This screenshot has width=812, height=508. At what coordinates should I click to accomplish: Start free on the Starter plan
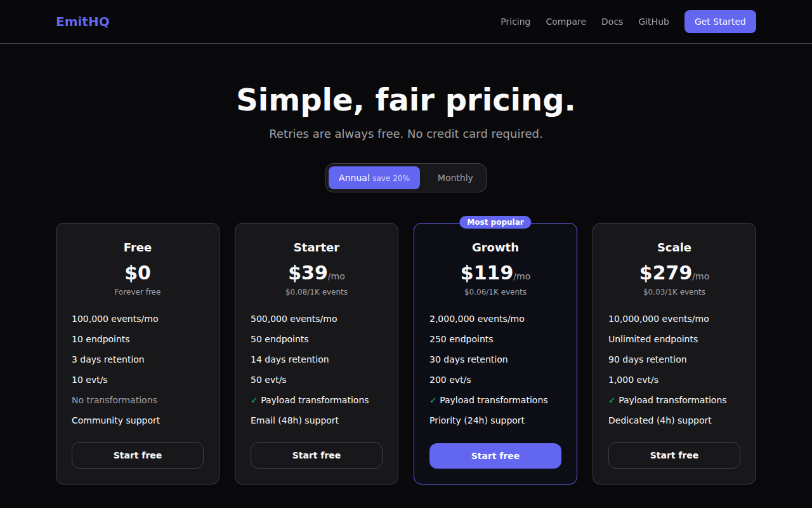point(317,455)
